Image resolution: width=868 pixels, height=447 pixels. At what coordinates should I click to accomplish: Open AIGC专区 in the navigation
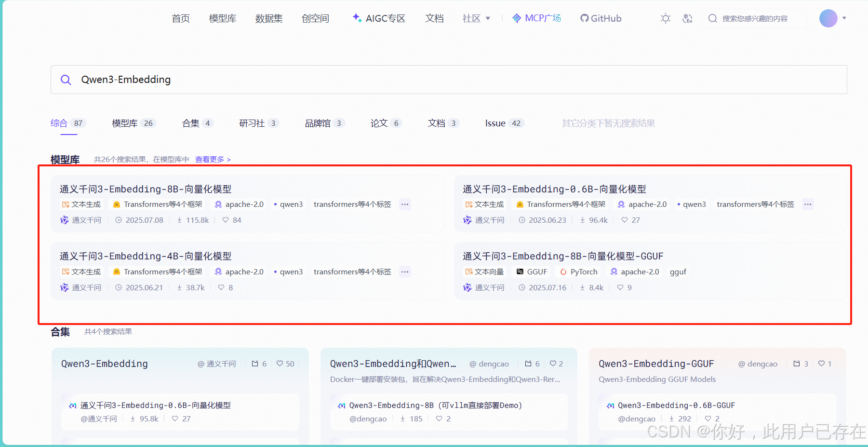[379, 18]
